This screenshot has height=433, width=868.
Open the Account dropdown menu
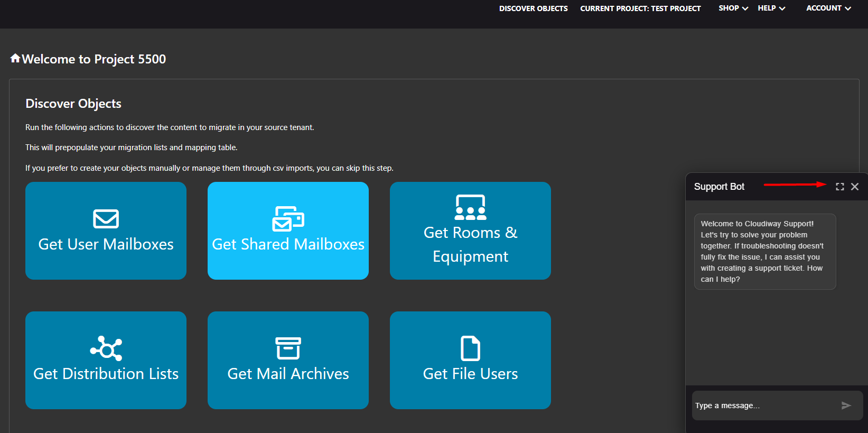(x=828, y=8)
